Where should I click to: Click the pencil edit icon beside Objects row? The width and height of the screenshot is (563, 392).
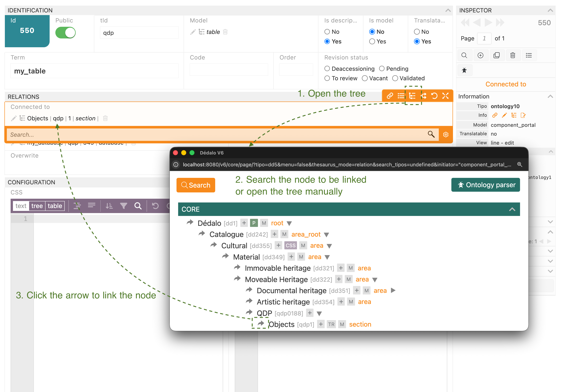[14, 118]
